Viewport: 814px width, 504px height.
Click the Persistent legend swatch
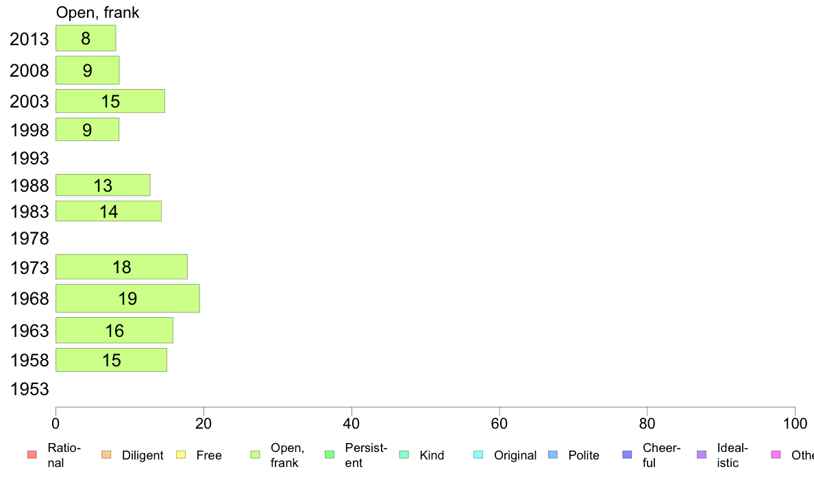click(x=330, y=455)
